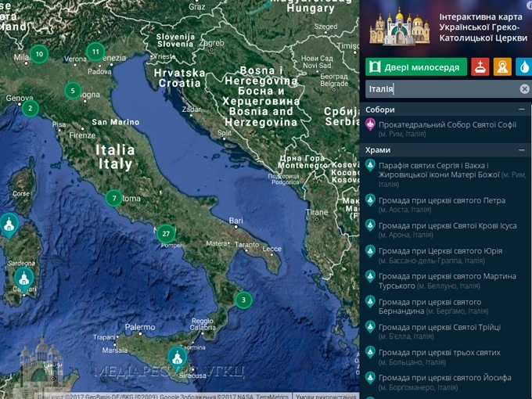Viewport: 532px width, 399px height.
Task: Click the purple cathedral icon for Собор Святої Софії
Action: (x=370, y=124)
